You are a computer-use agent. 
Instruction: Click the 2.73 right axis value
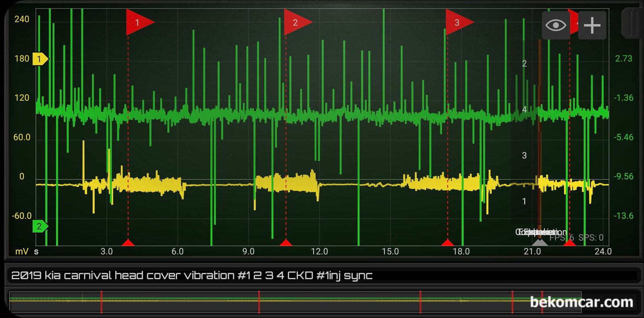coord(624,59)
